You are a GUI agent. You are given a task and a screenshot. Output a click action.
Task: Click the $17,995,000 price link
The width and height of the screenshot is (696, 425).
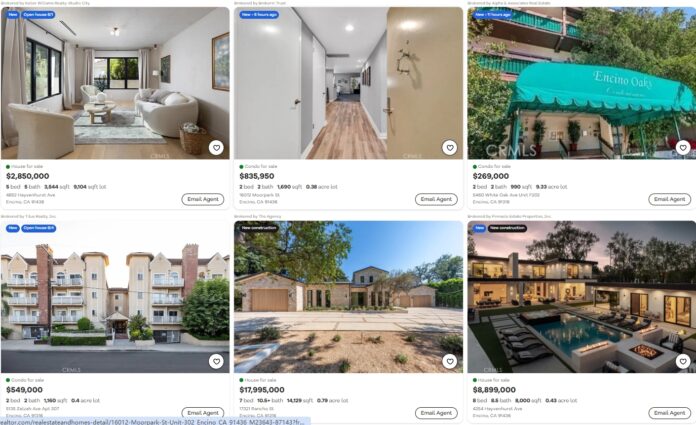coord(262,390)
